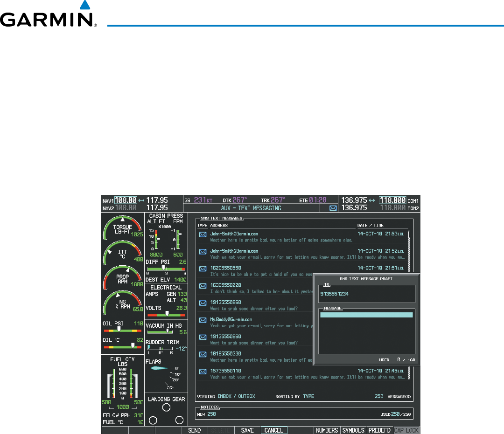Screen dimensions: 504x434
Task: Click the AUX - TEXT MESSAGING page title
Action: (x=251, y=208)
